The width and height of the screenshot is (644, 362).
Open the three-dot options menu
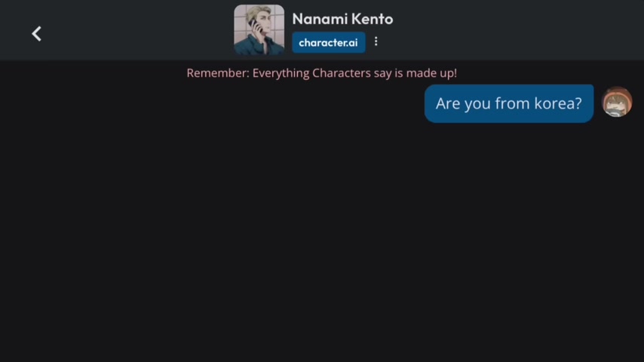[376, 41]
